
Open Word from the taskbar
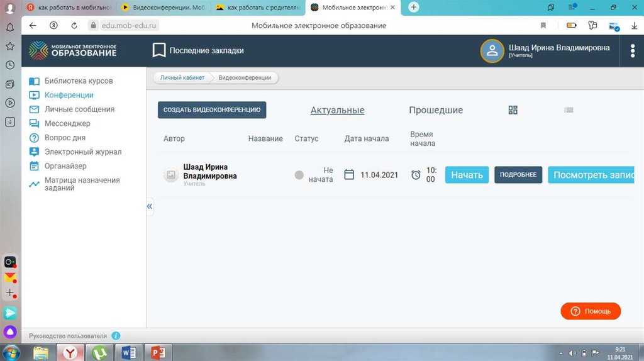point(129,353)
